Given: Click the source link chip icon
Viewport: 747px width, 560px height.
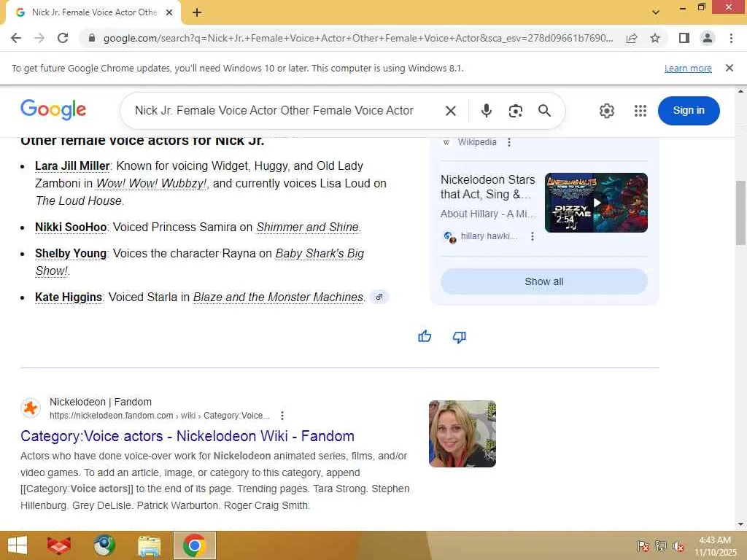Looking at the screenshot, I should coord(379,297).
